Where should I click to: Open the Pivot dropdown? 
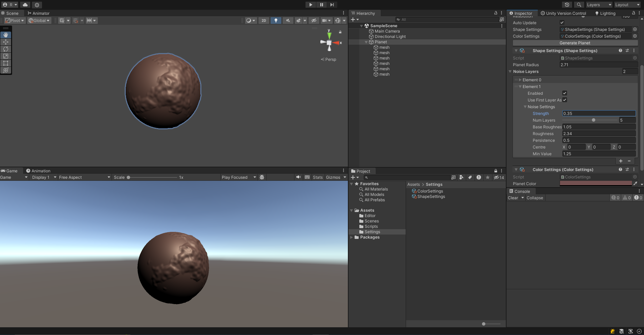(x=14, y=20)
